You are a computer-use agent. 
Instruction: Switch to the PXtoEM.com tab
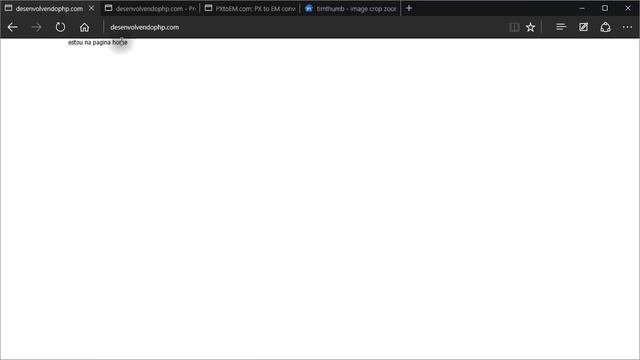point(250,8)
